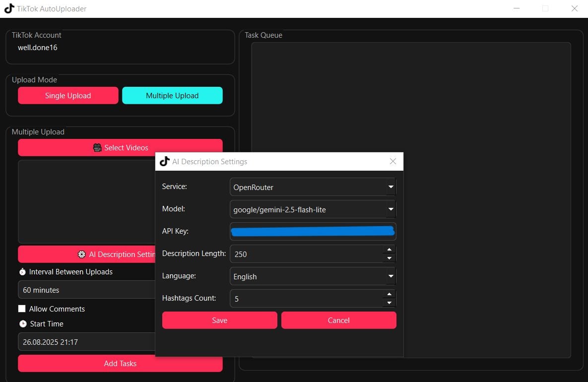The image size is (588, 382).
Task: Save the AI description settings
Action: coord(219,320)
